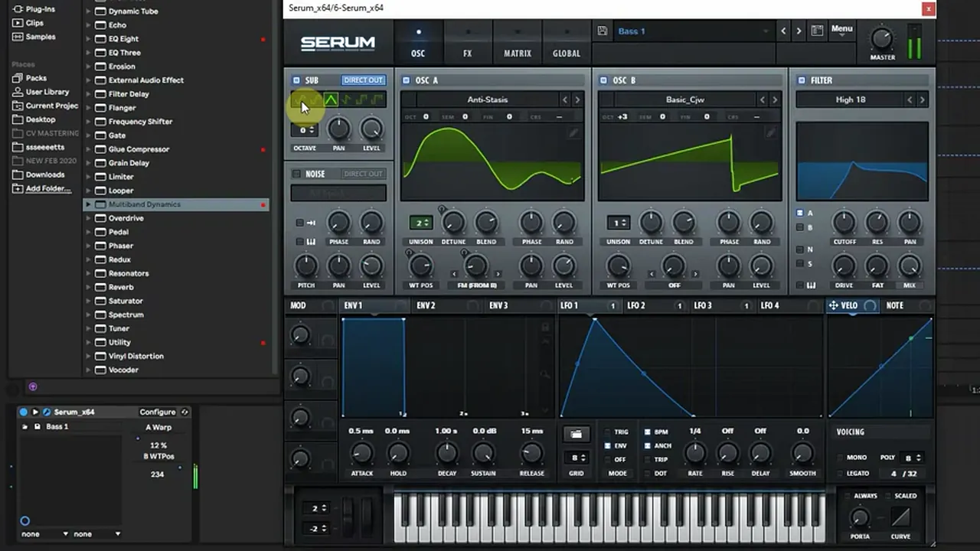Screen dimensions: 980x551
Task: Toggle the SUB oscillator enable switch
Action: 296,80
